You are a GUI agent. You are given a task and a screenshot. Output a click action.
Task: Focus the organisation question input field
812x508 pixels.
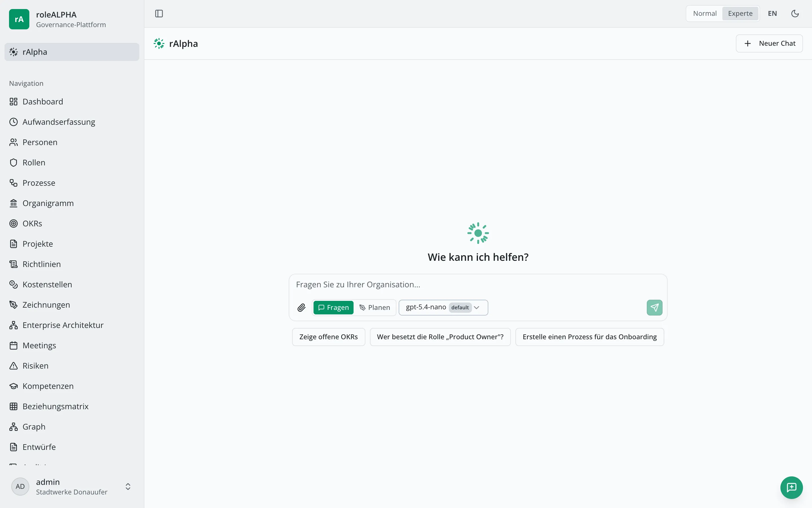[478, 284]
